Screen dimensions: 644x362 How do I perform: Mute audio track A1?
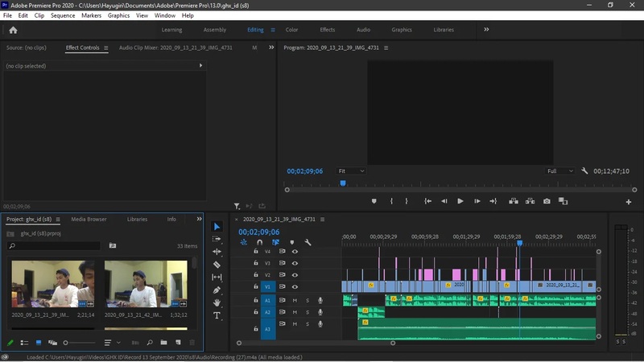click(x=295, y=300)
